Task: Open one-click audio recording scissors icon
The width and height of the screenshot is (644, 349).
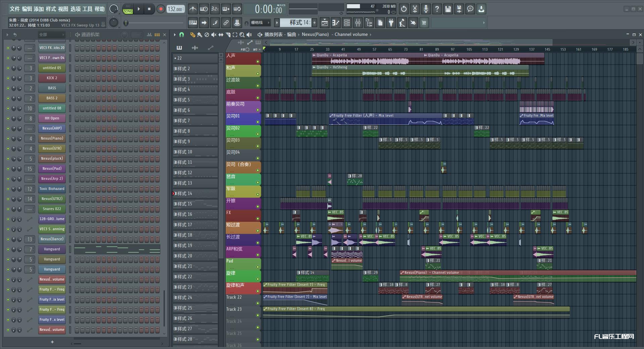Action: coord(415,9)
